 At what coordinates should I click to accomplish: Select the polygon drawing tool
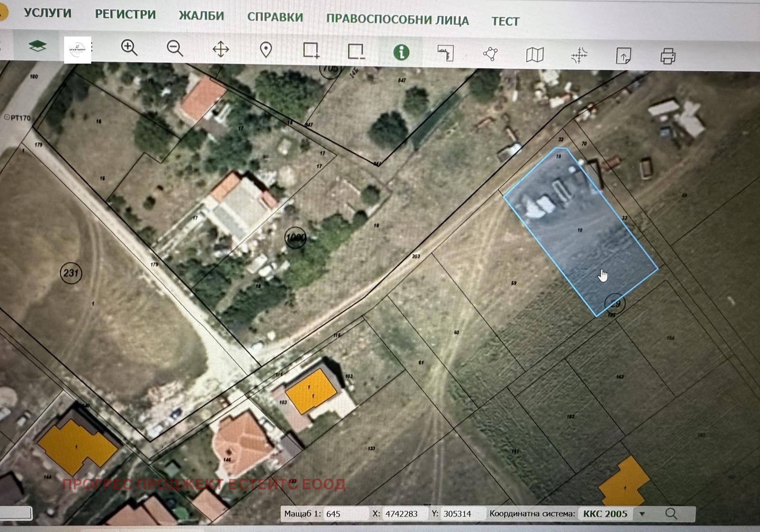490,54
